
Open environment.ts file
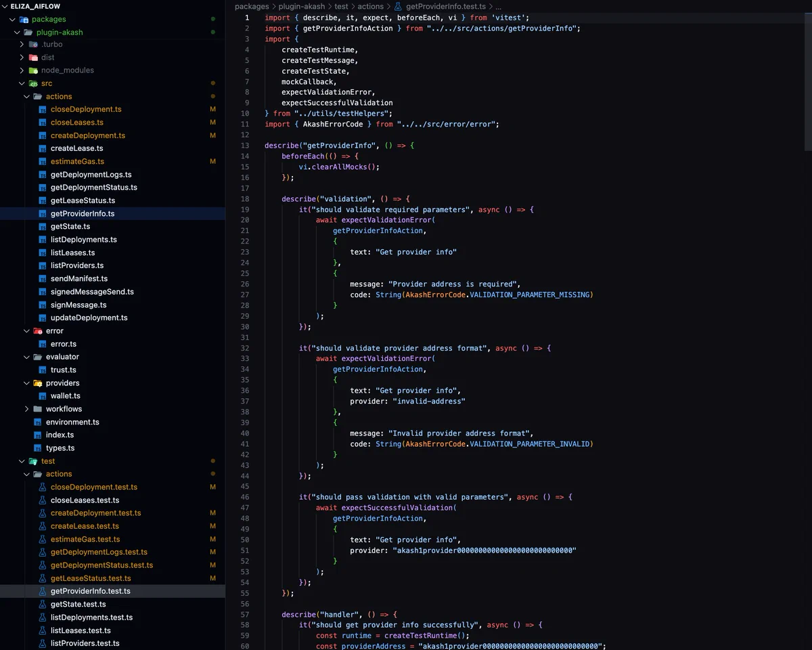click(72, 422)
